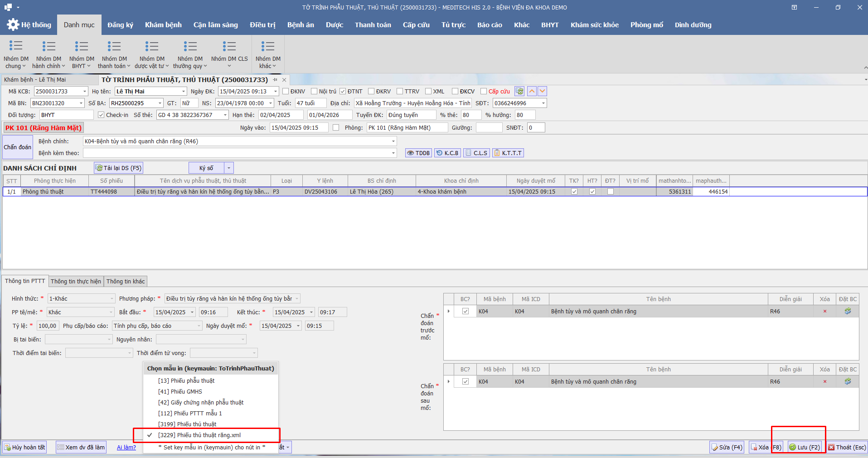Expand the Ký số dropdown arrow
This screenshot has height=458, width=868.
click(x=229, y=168)
